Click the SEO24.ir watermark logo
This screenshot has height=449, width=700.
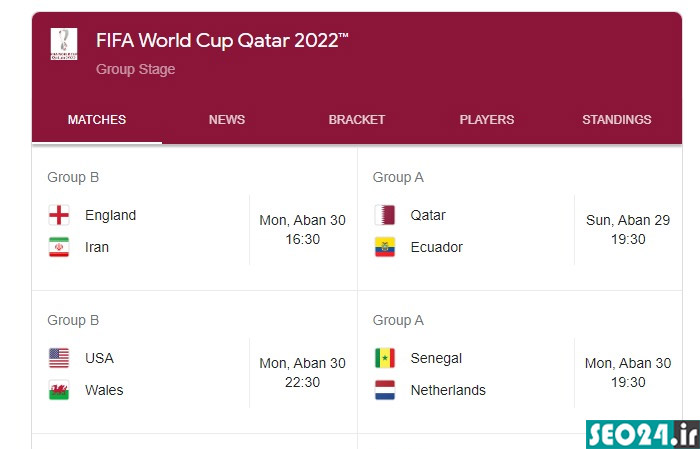click(x=642, y=434)
